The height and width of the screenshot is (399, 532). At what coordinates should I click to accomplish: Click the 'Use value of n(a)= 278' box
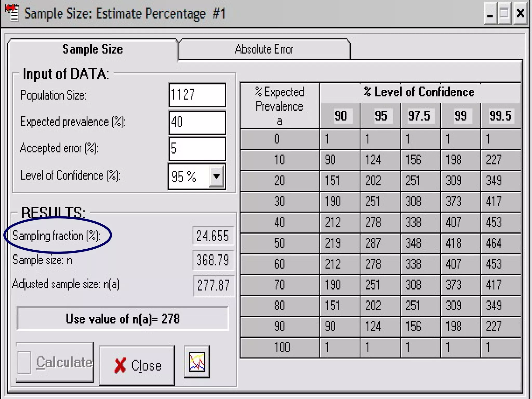(x=123, y=319)
